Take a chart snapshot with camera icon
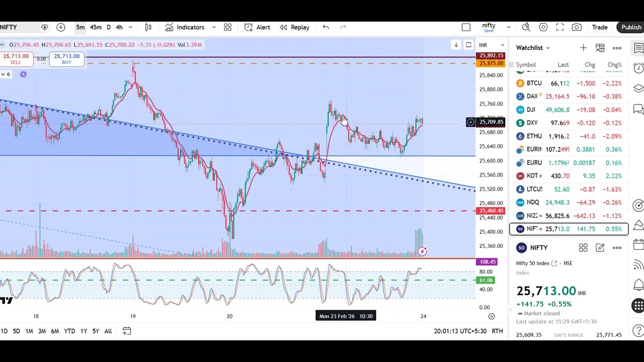Viewport: 644px width, 362px height. (577, 27)
